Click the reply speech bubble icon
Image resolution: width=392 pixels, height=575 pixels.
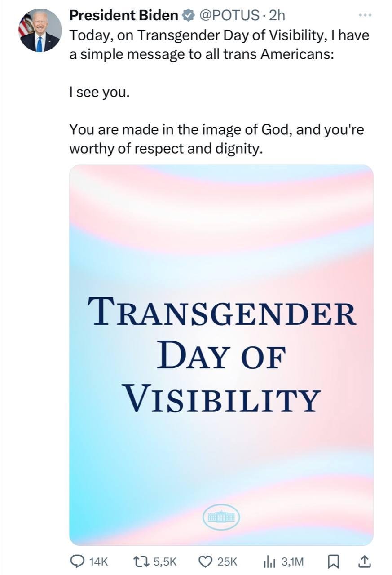(79, 561)
